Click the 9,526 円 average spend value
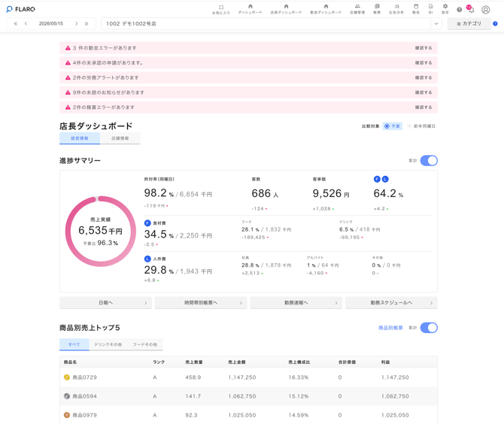Image resolution: width=504 pixels, height=424 pixels. coord(331,193)
